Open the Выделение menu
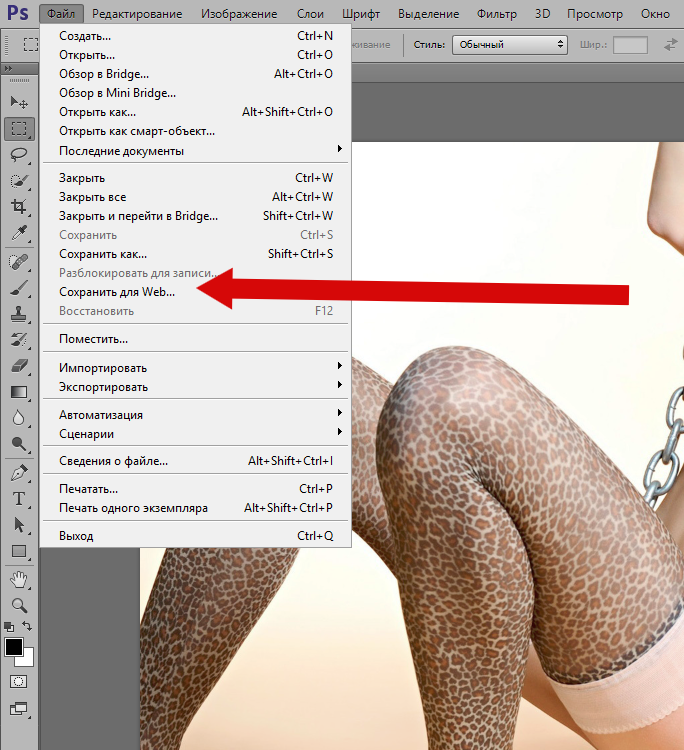 click(x=429, y=14)
